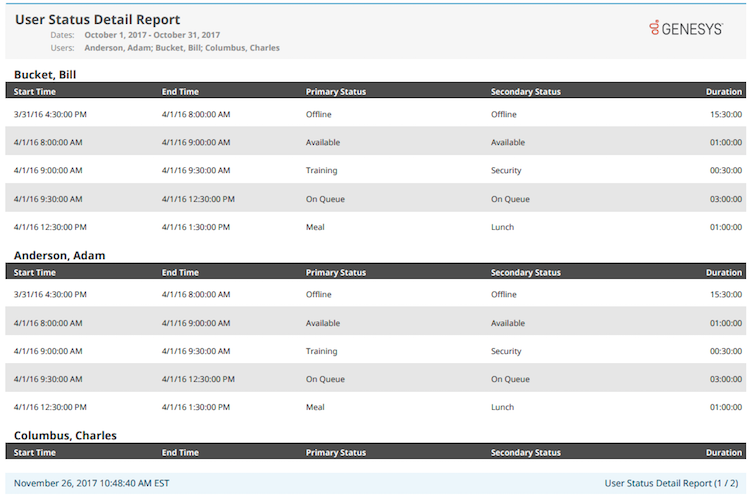Click the Anderson, Adam section heading

pos(59,255)
